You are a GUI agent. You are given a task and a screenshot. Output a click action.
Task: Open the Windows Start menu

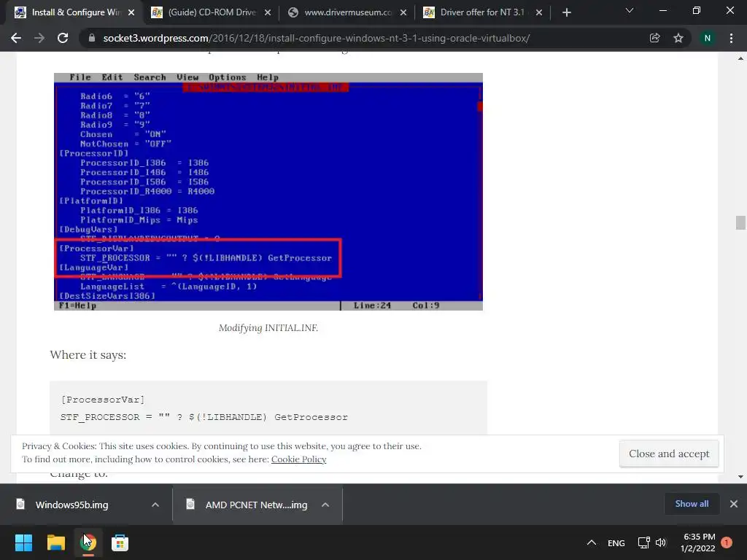(23, 542)
